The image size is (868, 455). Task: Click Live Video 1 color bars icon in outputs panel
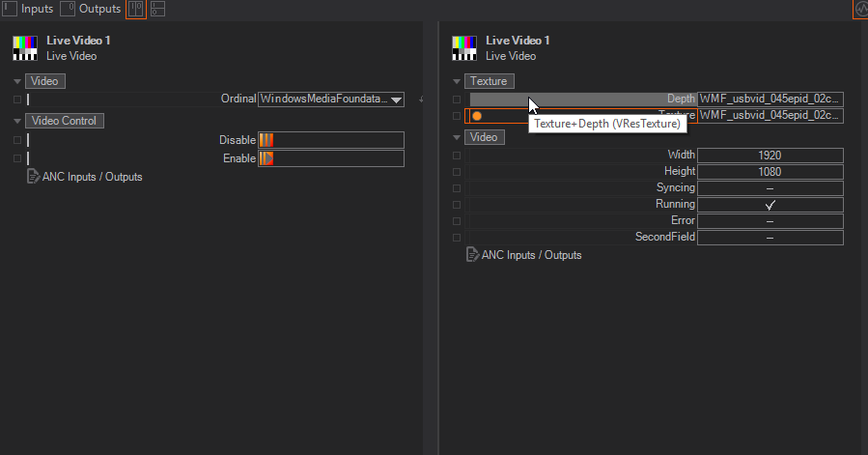tap(464, 48)
